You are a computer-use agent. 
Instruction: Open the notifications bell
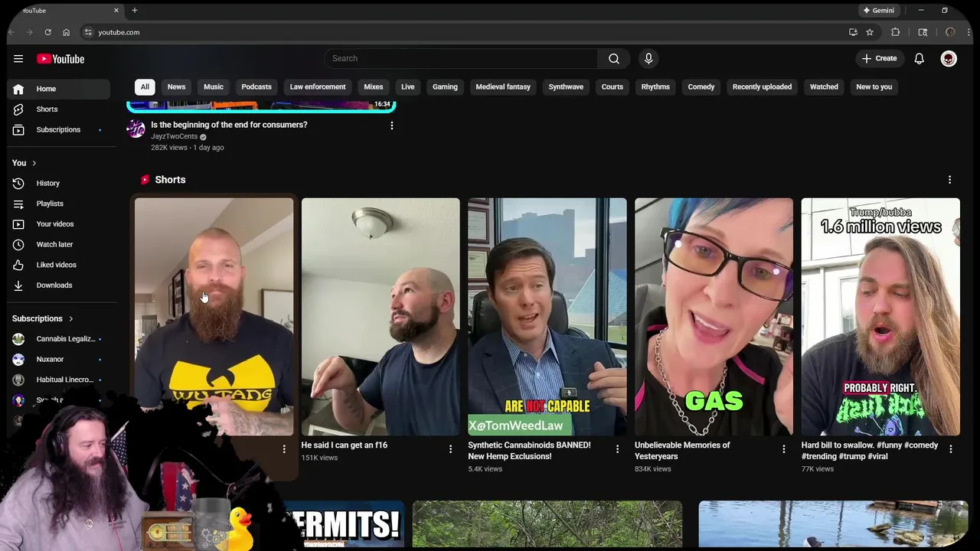coord(920,59)
